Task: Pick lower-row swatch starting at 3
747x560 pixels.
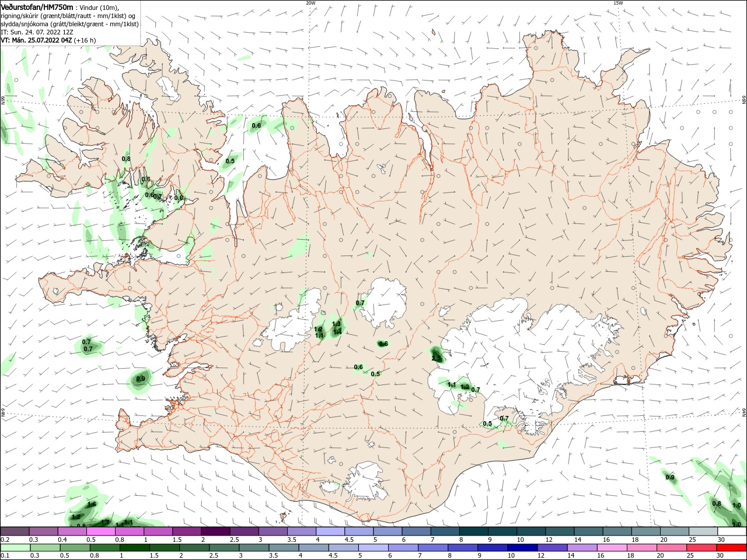Action: 254,548
